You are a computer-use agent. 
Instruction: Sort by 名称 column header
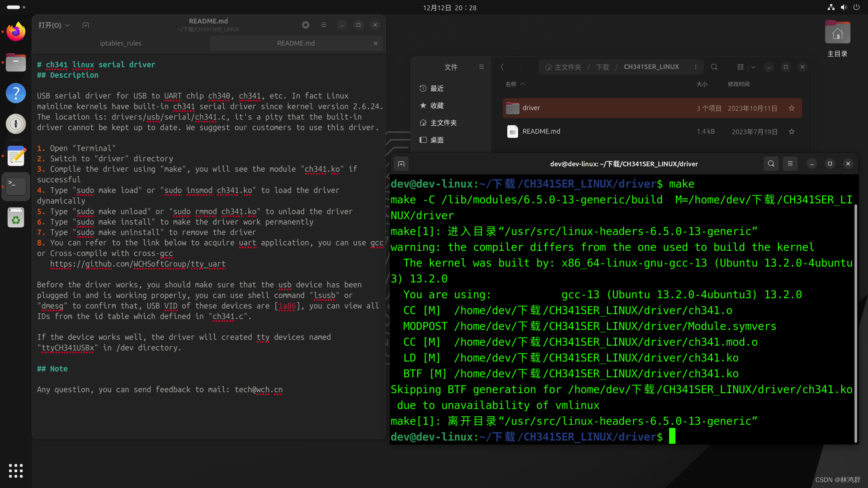click(x=515, y=84)
